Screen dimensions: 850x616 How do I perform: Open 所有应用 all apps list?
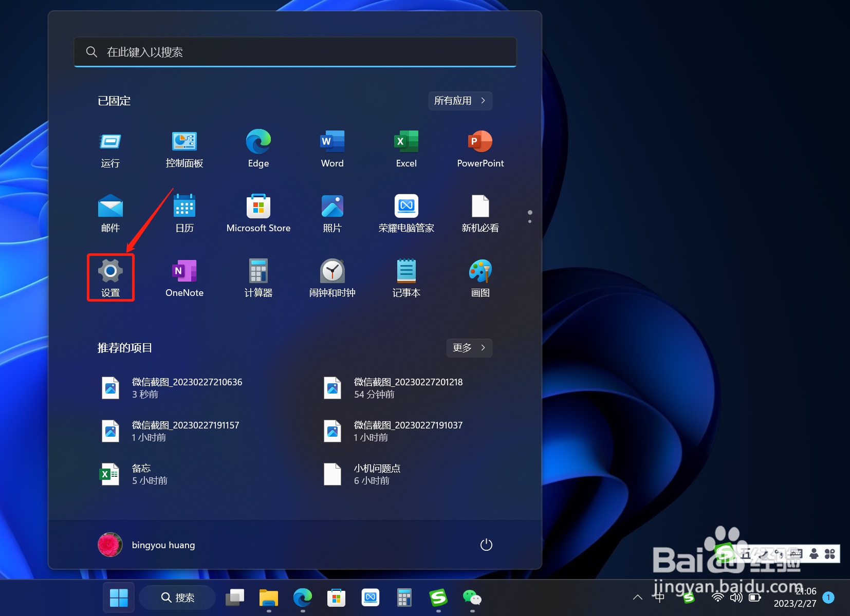[x=460, y=101]
